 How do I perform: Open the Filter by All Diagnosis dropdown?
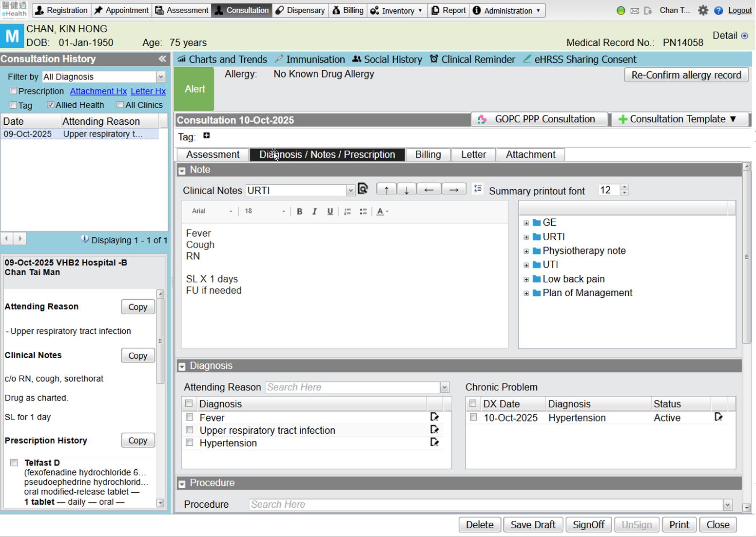click(x=161, y=77)
